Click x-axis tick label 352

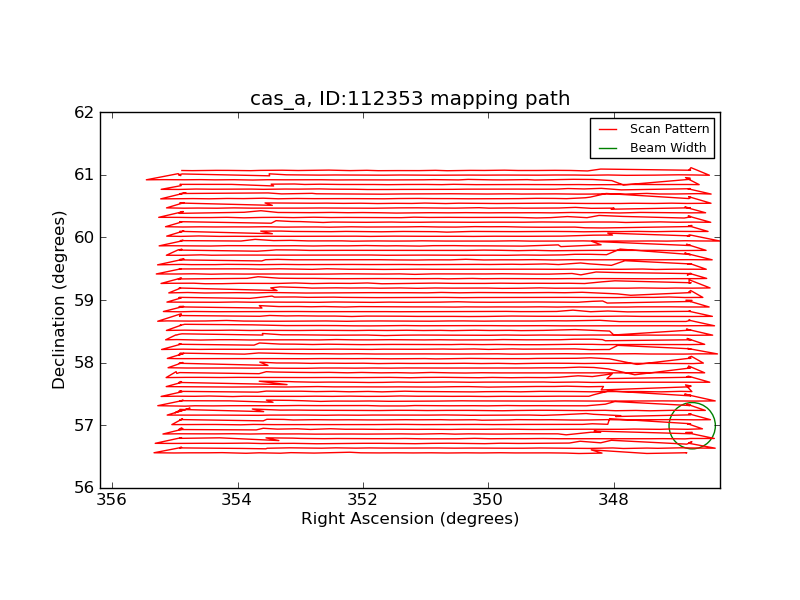pyautogui.click(x=362, y=499)
